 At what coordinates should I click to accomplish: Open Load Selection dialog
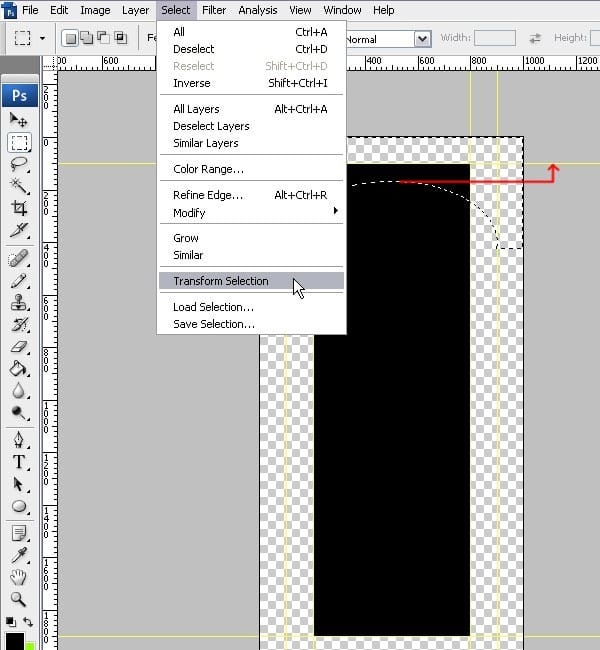251,307
